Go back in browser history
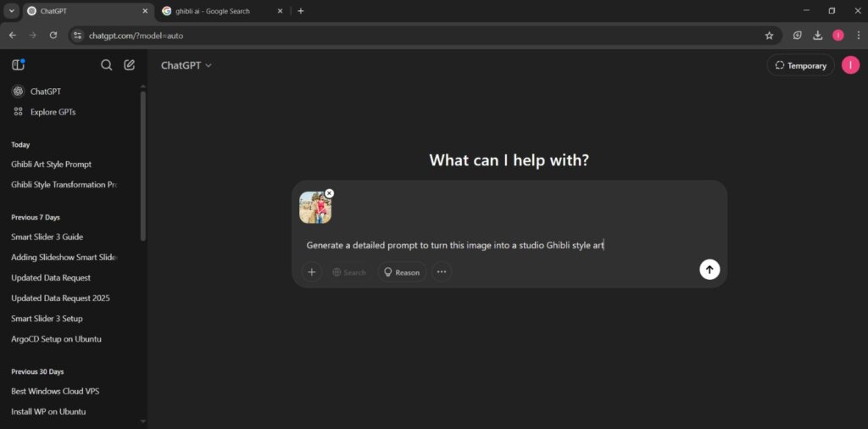Image resolution: width=868 pixels, height=429 pixels. 12,36
